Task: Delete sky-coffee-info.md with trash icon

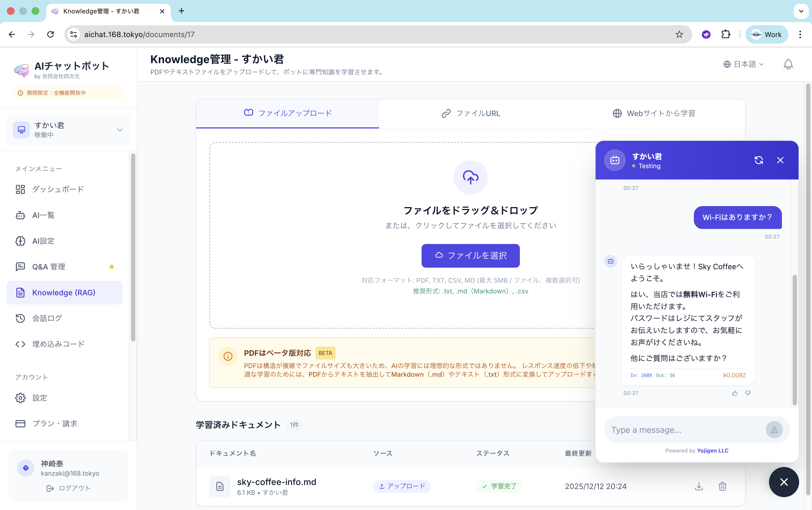Action: 722,486
